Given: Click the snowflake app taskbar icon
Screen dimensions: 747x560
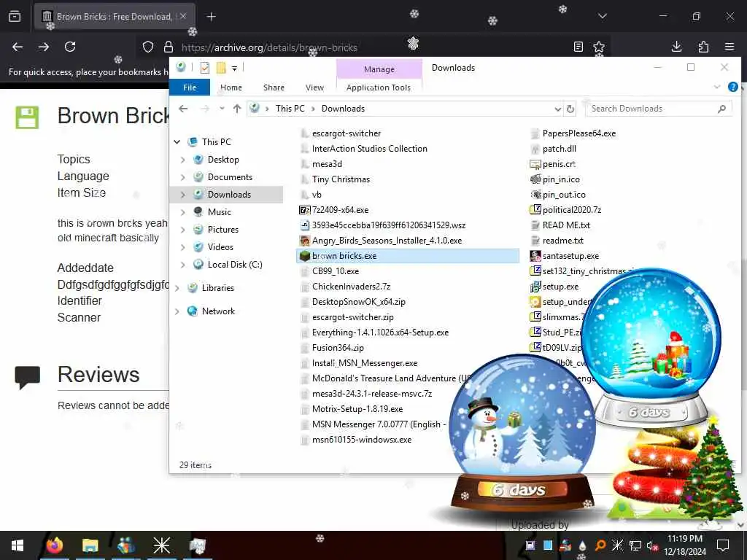Looking at the screenshot, I should click(x=161, y=545).
